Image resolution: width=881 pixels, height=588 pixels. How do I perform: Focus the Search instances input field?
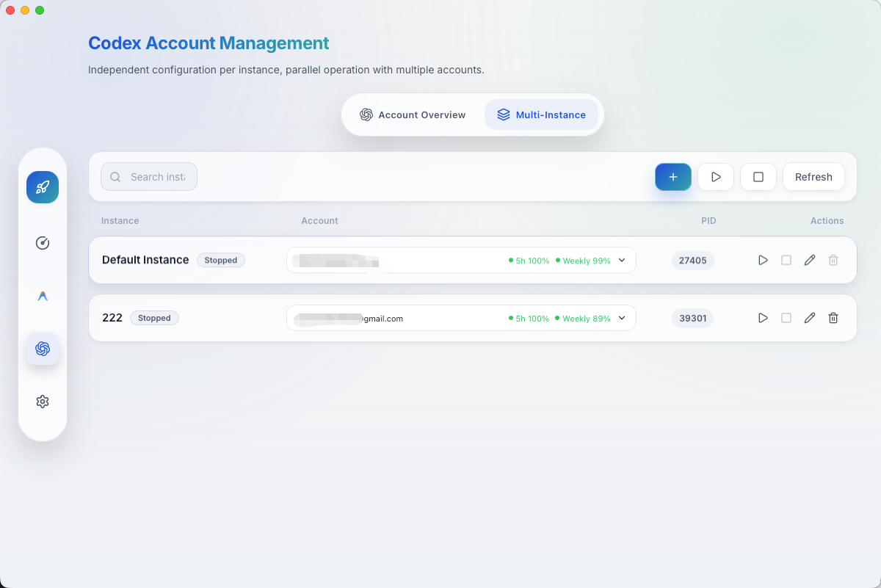click(157, 177)
